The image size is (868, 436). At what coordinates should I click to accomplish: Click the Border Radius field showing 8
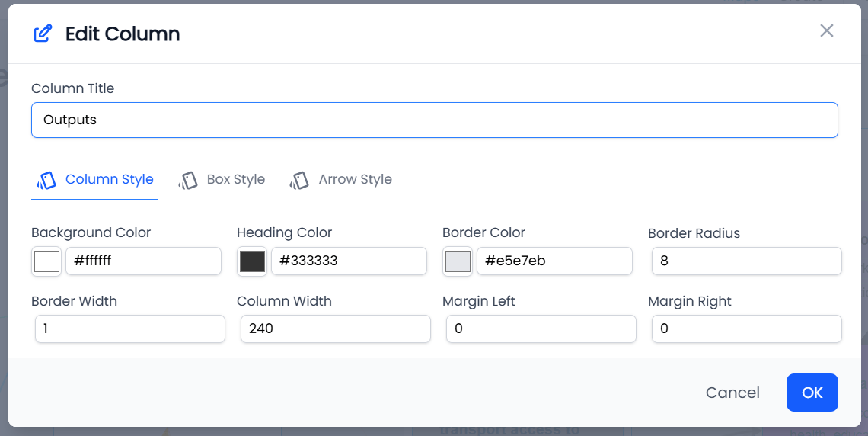(747, 261)
